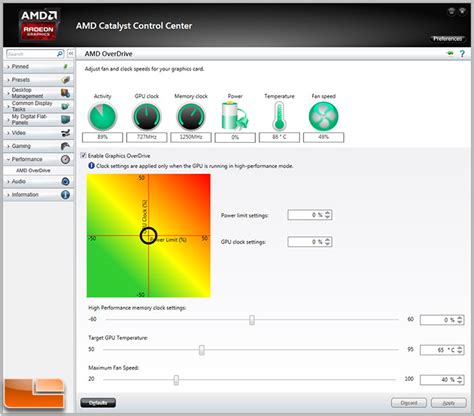
Task: Click the Discard button
Action: click(409, 403)
